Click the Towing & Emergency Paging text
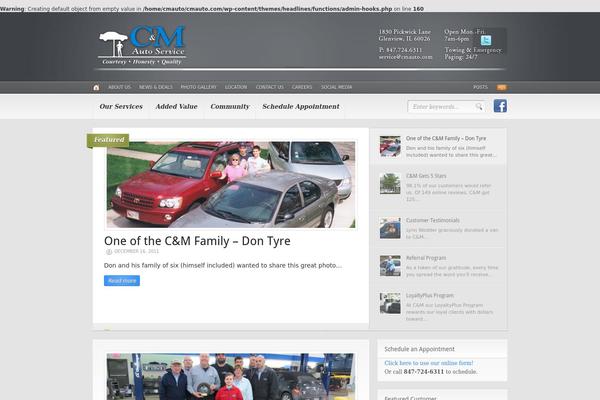The image size is (600, 400). tap(473, 53)
